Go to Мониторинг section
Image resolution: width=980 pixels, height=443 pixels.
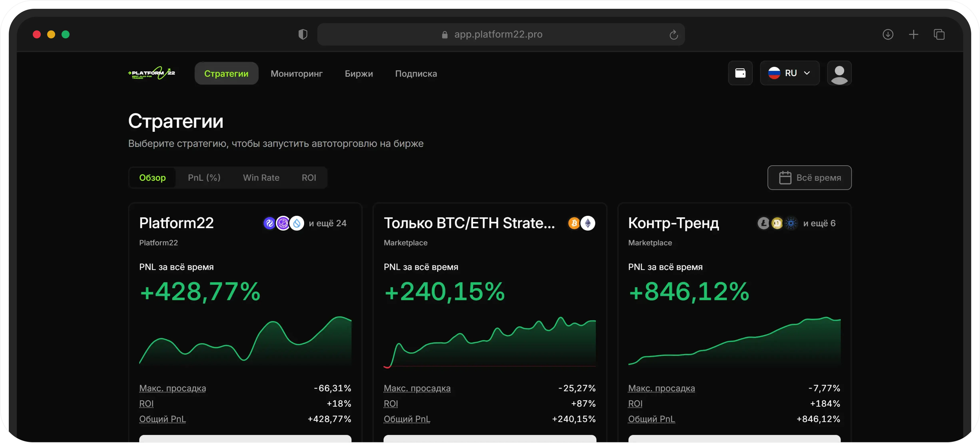[296, 73]
